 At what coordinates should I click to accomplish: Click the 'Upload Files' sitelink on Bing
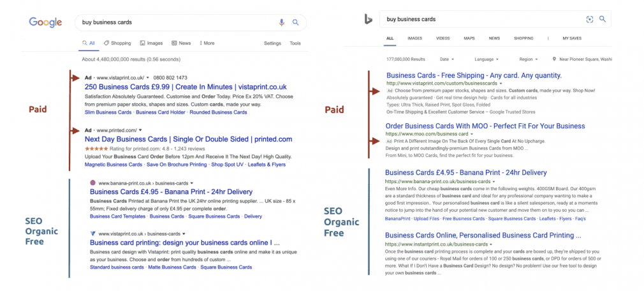(x=426, y=219)
